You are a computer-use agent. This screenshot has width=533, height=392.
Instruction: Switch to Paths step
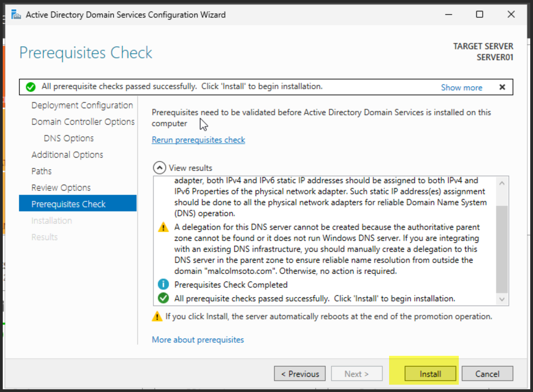(42, 171)
